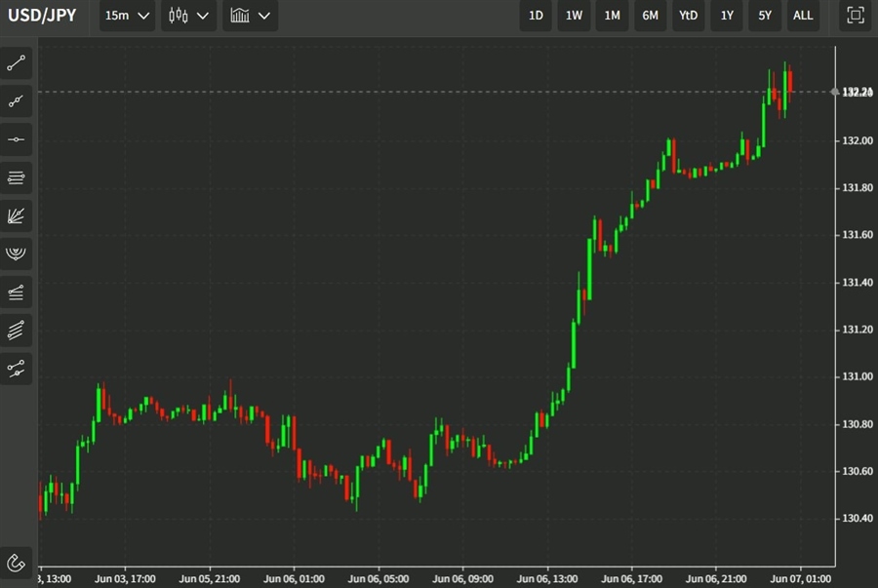This screenshot has height=588, width=878.
Task: Select the Fibonacci arcs tool
Action: (x=17, y=254)
